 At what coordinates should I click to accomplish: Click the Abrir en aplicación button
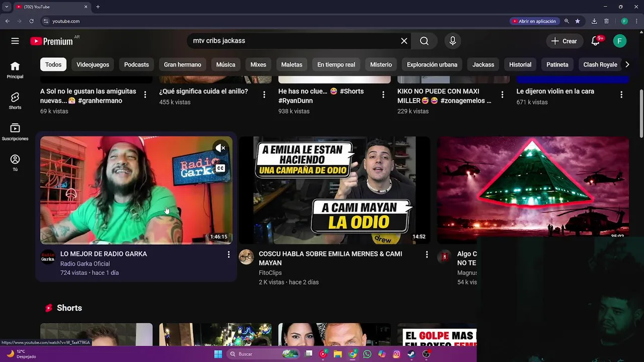click(534, 21)
